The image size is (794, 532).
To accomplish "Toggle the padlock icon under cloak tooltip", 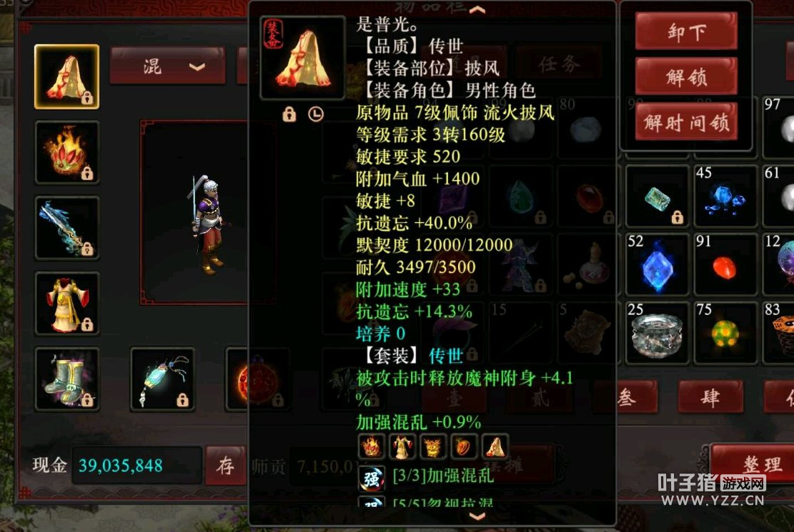I will 289,114.
